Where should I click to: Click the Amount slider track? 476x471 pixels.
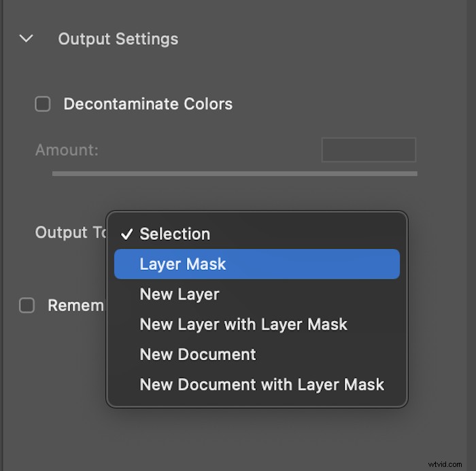tap(235, 173)
